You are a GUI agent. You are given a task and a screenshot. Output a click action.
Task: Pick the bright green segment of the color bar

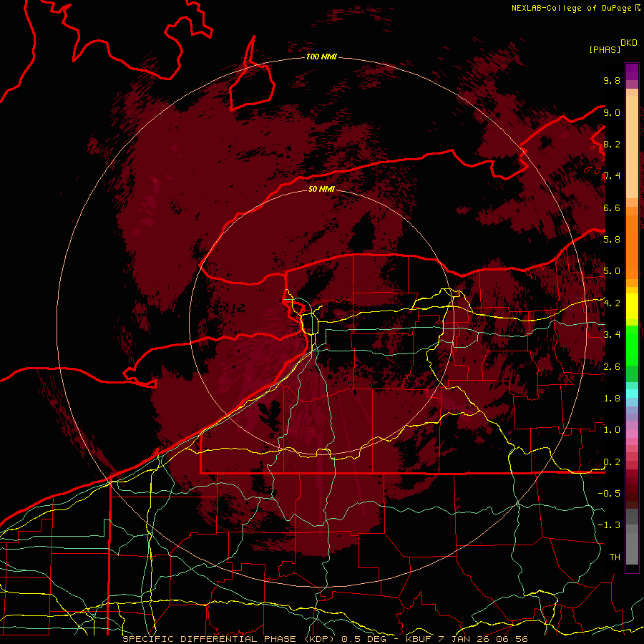(632, 345)
